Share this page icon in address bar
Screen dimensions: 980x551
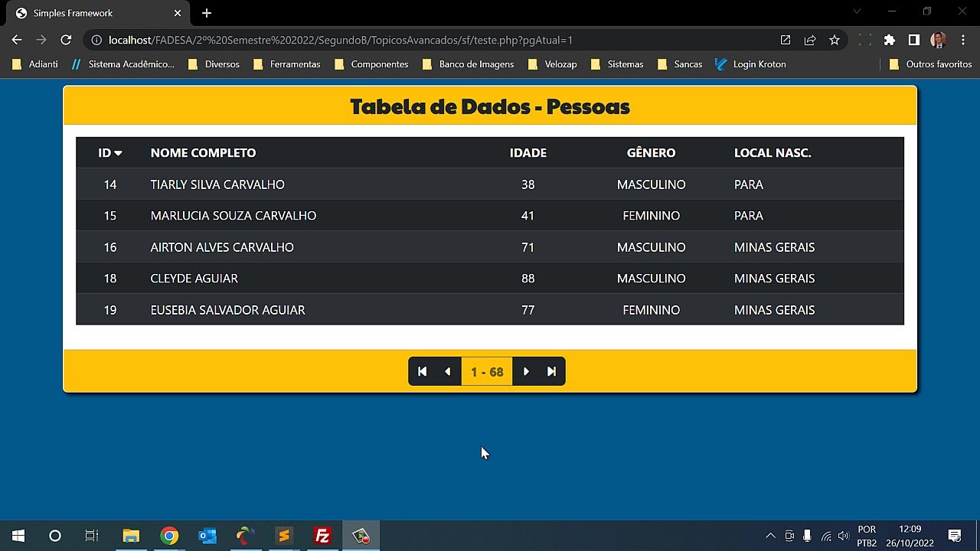[810, 40]
